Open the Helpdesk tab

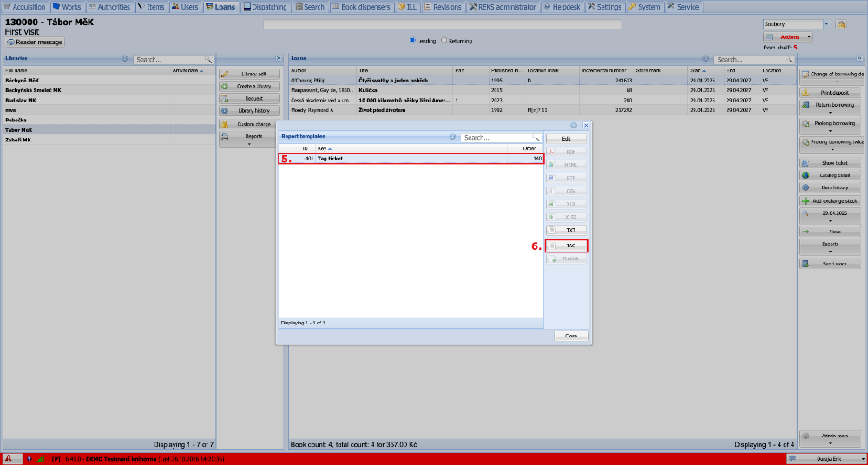[x=562, y=7]
